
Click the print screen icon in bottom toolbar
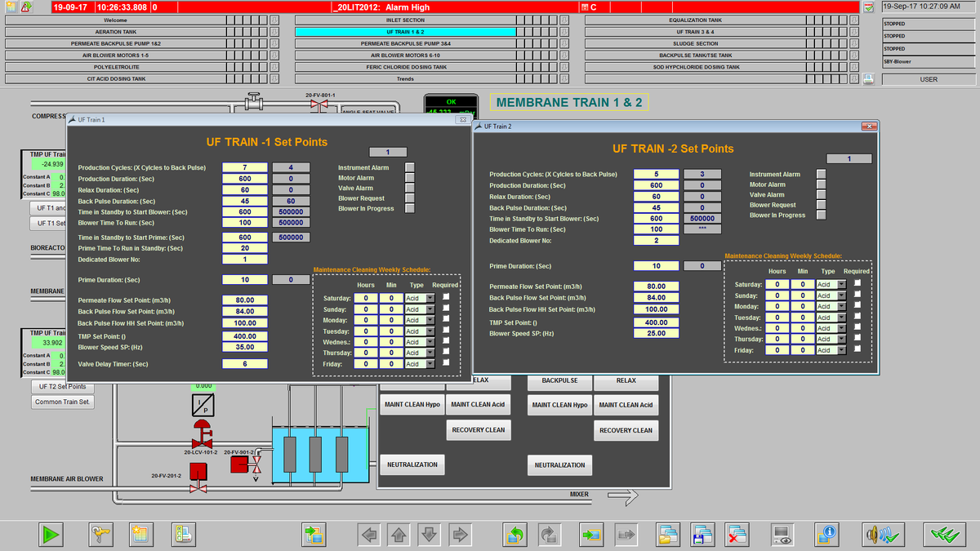pyautogui.click(x=183, y=535)
